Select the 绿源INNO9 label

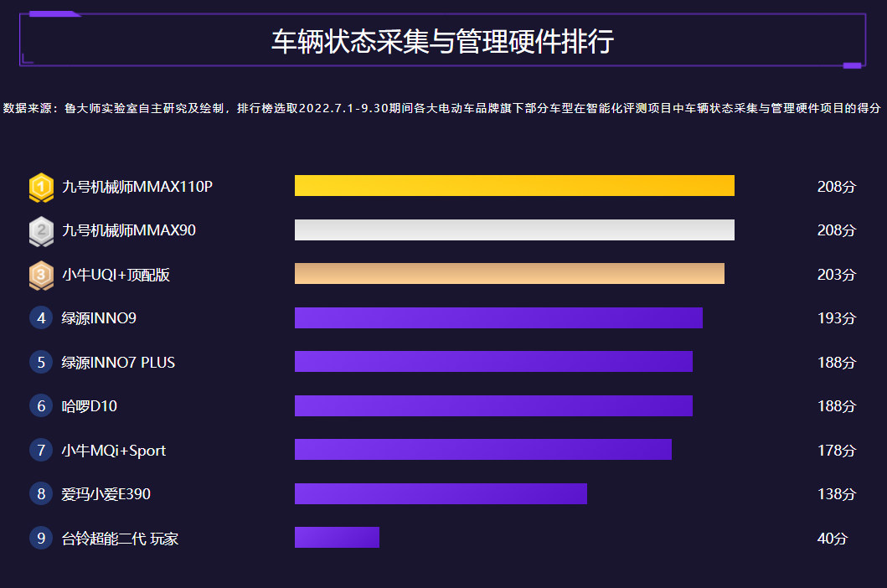click(99, 318)
